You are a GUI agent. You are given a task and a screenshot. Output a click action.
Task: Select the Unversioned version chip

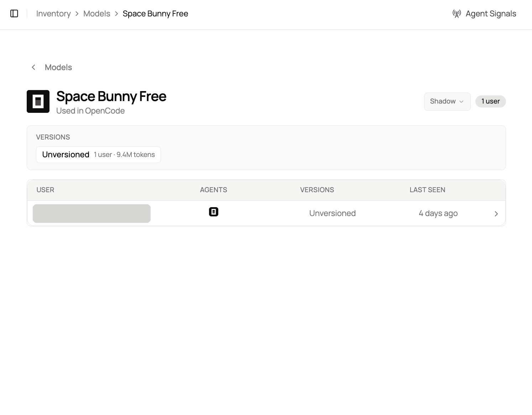98,154
